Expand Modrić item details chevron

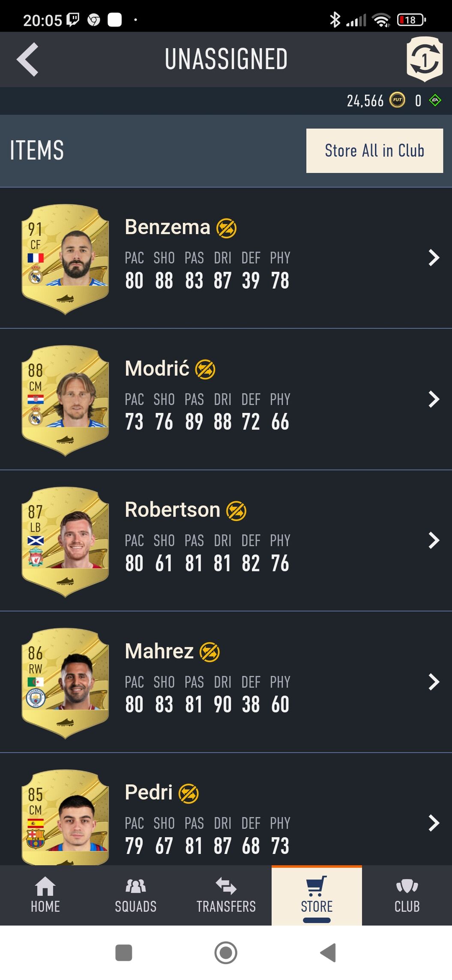tap(434, 399)
